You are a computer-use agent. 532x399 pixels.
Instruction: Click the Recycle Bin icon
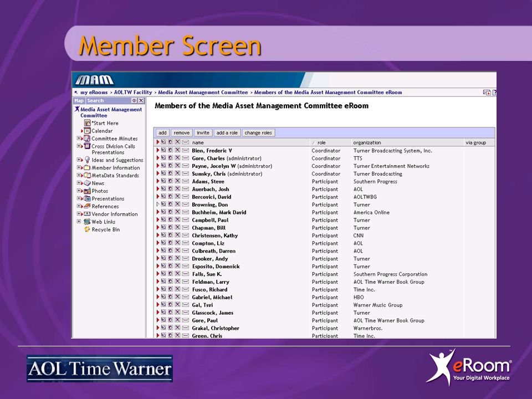[87, 229]
